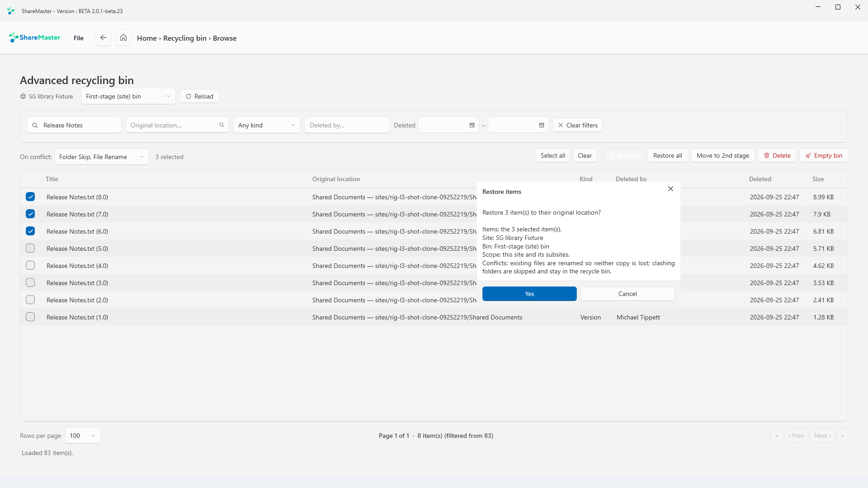The width and height of the screenshot is (868, 488).
Task: Confirm restore with Yes button
Action: (x=529, y=294)
